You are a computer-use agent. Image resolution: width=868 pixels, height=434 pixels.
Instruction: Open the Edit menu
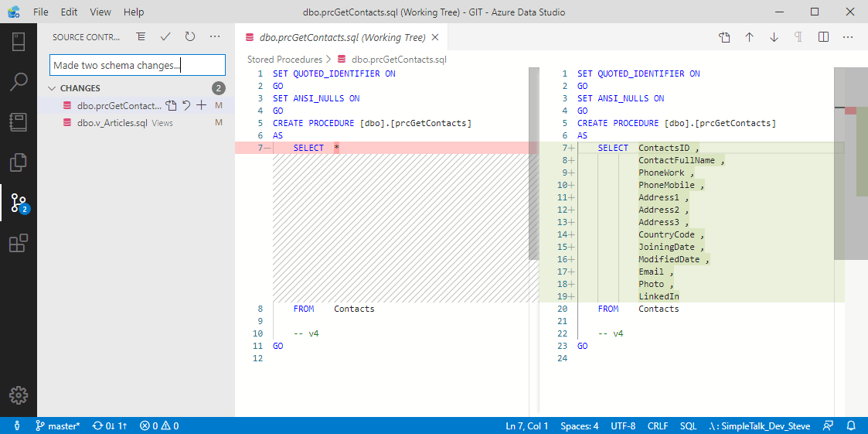tap(70, 12)
